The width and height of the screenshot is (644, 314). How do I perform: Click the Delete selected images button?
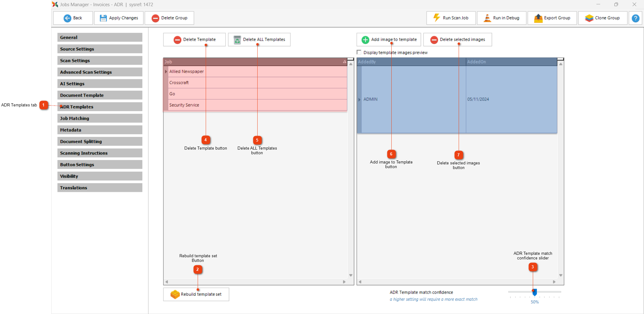[457, 39]
